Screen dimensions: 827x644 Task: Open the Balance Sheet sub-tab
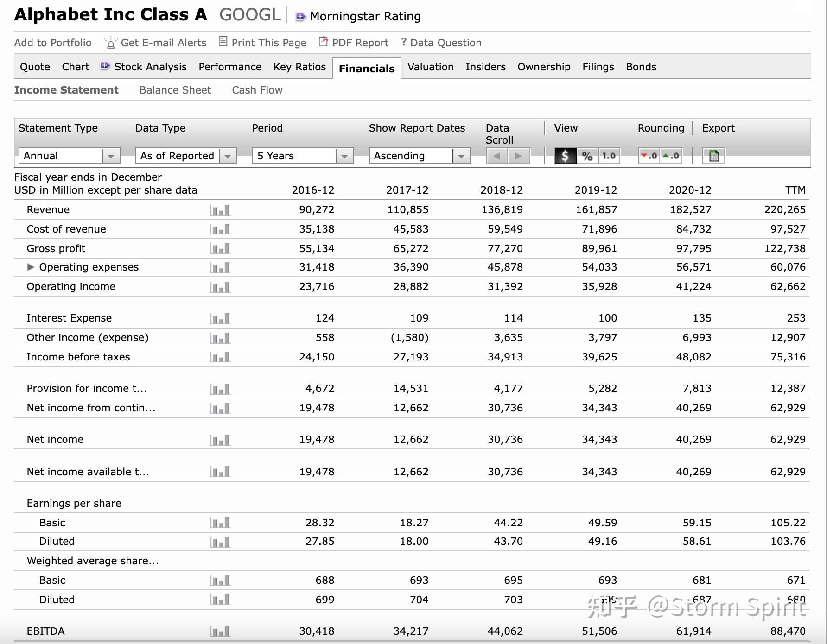[175, 90]
